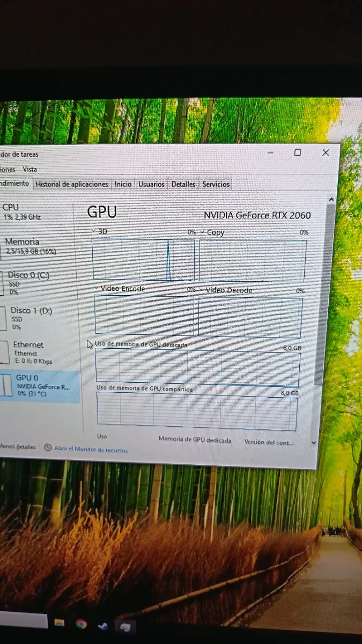Click the Windows taskbar search box

pos(24,619)
